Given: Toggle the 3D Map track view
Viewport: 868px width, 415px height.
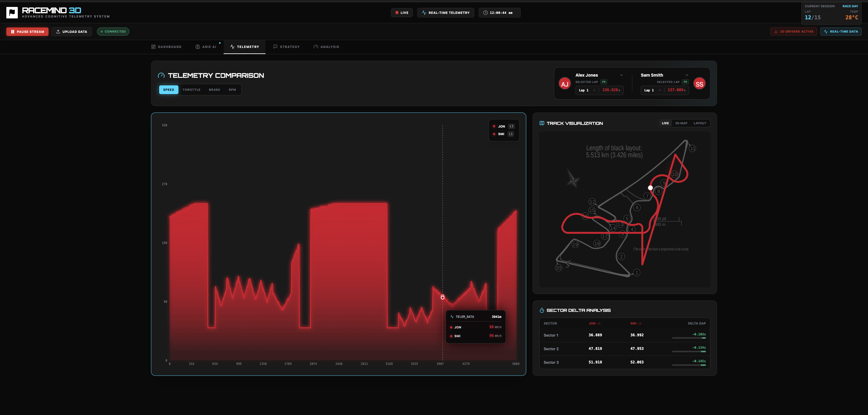Looking at the screenshot, I should pos(681,123).
